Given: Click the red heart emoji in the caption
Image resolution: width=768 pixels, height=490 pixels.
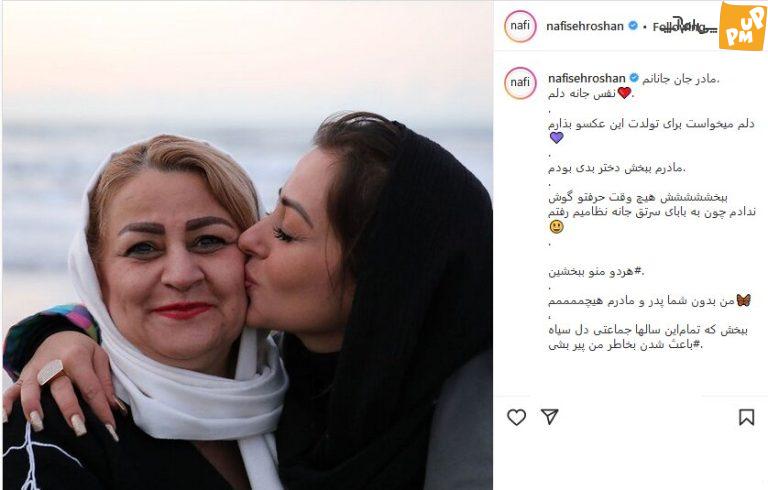Looking at the screenshot, I should 624,93.
